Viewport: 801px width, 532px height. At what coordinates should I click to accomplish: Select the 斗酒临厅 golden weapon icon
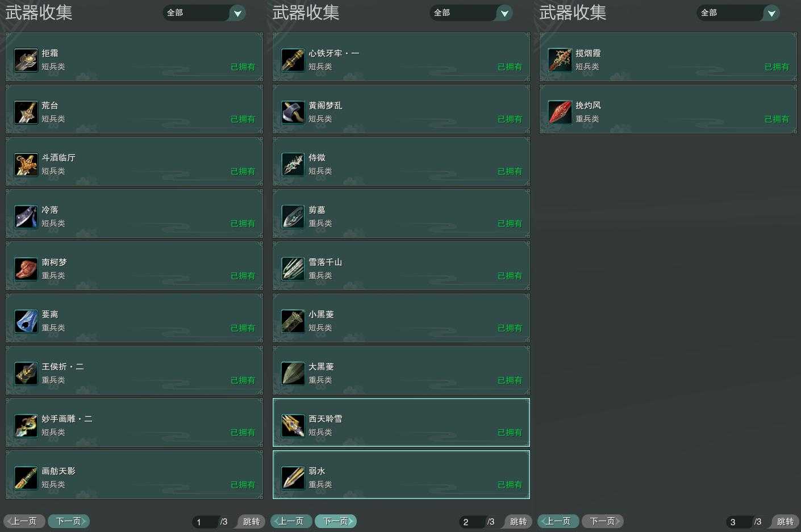click(x=26, y=165)
